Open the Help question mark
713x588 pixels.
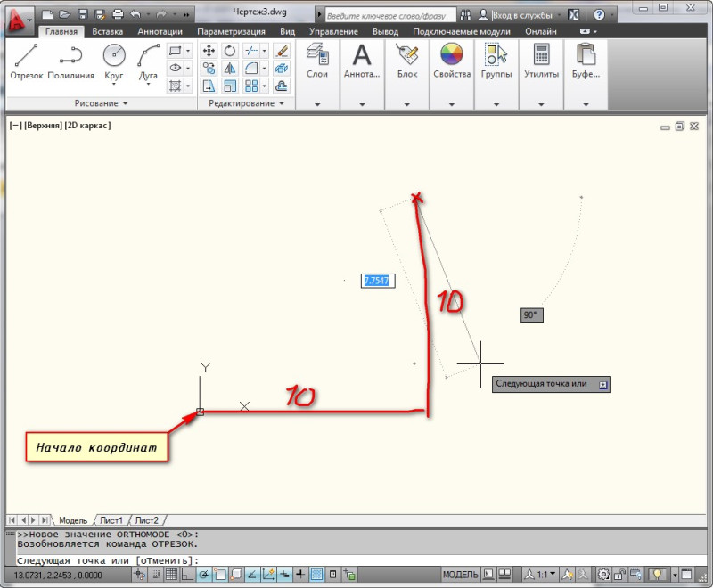point(599,15)
